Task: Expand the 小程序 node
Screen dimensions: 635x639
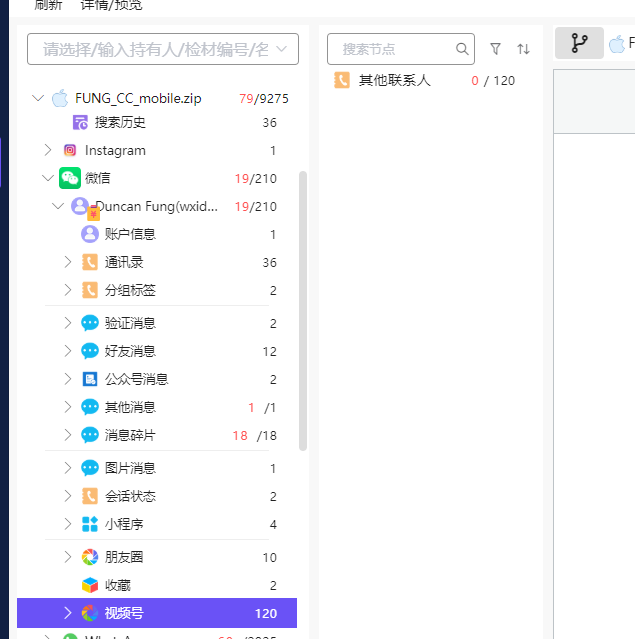Action: pos(68,524)
